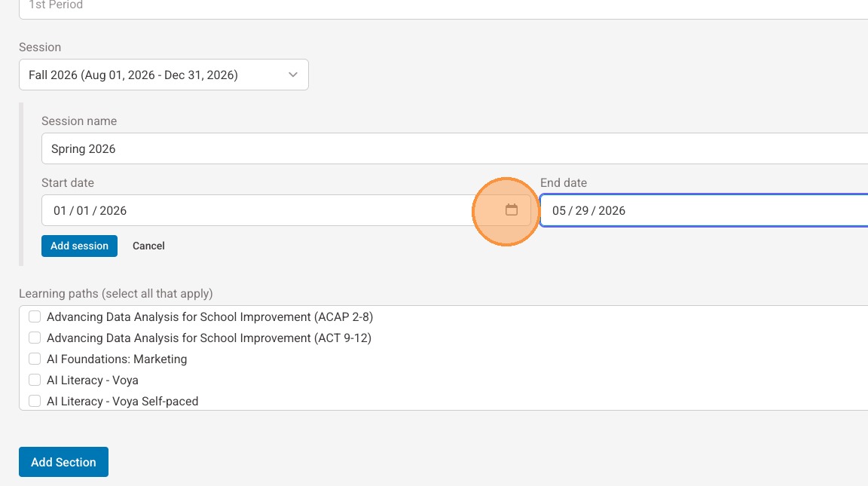Select the year segment of Start date

(113, 210)
